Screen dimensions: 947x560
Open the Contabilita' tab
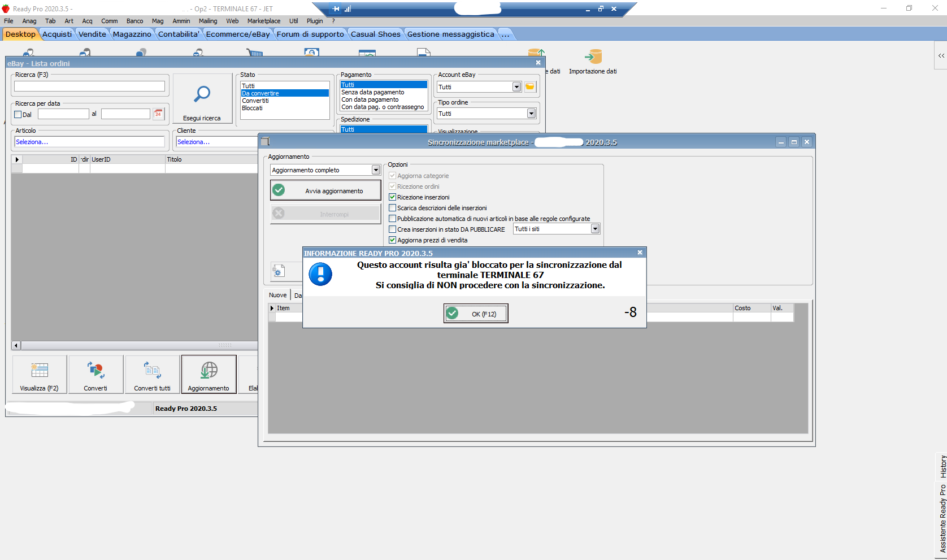[x=179, y=34]
